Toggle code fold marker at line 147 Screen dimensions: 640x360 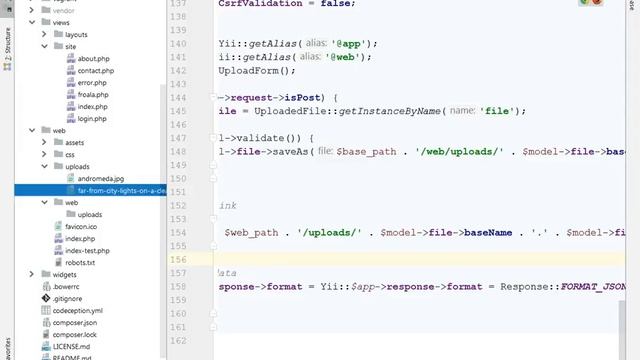pos(213,138)
